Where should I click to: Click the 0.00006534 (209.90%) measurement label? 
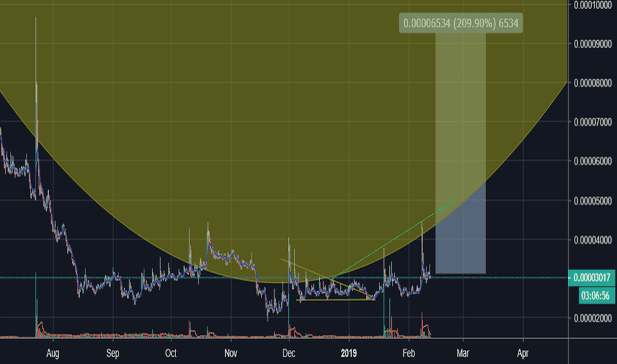click(x=461, y=23)
